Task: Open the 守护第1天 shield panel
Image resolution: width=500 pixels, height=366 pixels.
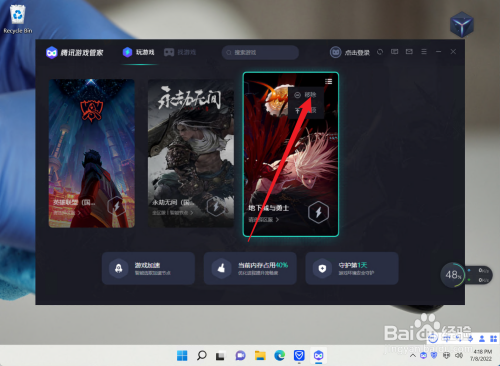Action: coord(352,268)
